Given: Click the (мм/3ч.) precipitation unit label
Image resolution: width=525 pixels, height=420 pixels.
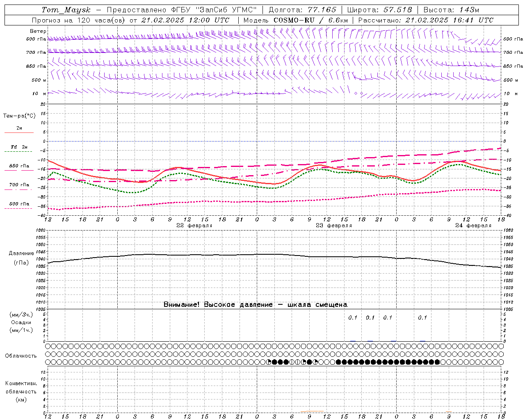Looking at the screenshot, I should (x=21, y=315).
